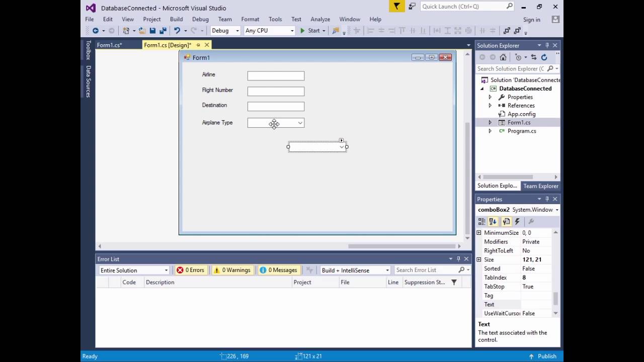
Task: Click the Navigate Backward toolbar icon
Action: point(95,31)
